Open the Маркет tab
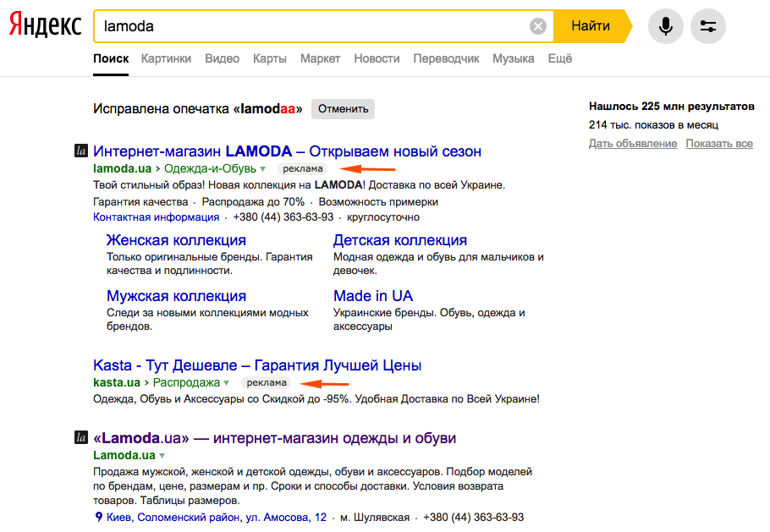The width and height of the screenshot is (770, 532). point(320,59)
